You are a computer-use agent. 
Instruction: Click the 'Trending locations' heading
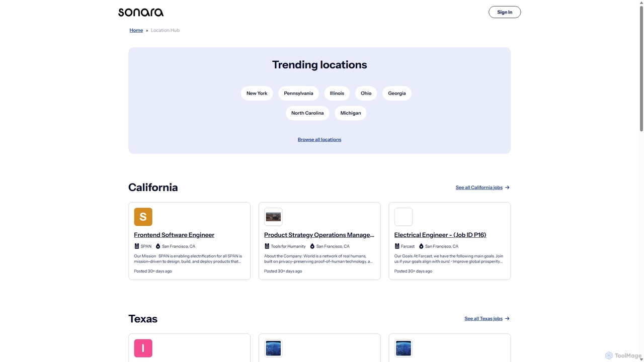click(319, 65)
